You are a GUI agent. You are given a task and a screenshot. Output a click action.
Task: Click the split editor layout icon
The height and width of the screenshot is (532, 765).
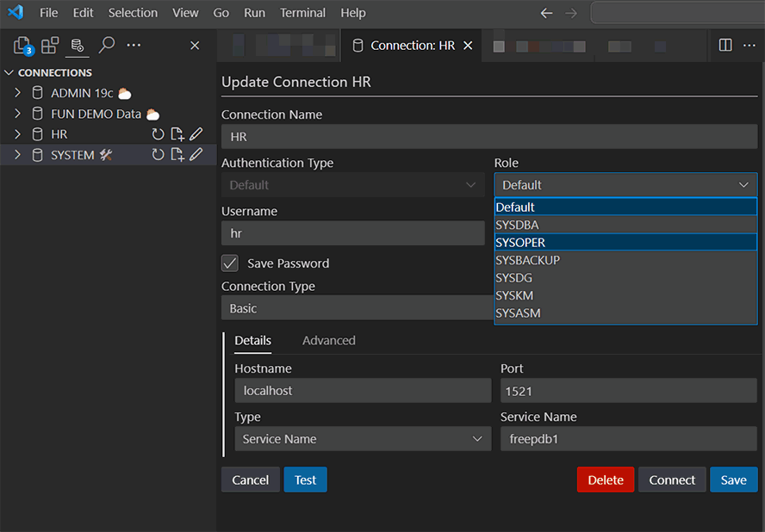pos(725,45)
